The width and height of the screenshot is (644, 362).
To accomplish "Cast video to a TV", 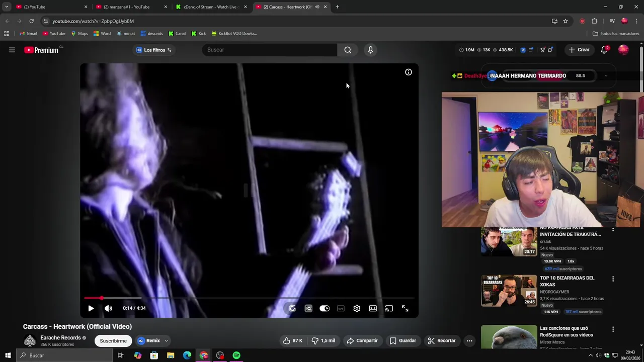I will click(389, 308).
